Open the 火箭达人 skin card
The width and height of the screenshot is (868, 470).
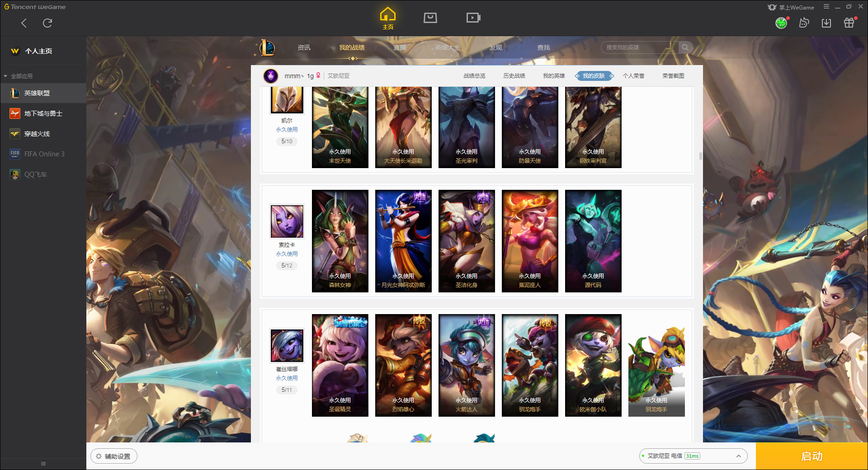467,365
